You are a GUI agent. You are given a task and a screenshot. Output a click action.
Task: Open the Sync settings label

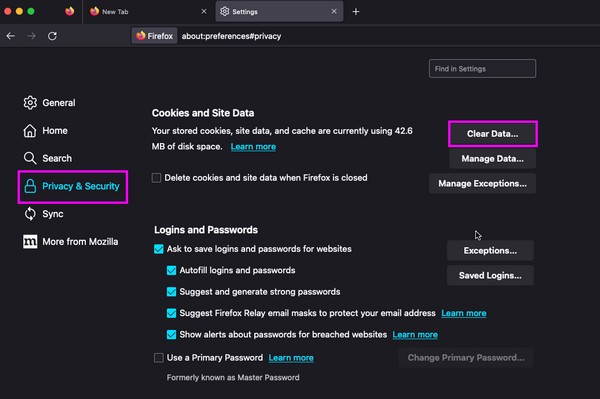coord(53,214)
